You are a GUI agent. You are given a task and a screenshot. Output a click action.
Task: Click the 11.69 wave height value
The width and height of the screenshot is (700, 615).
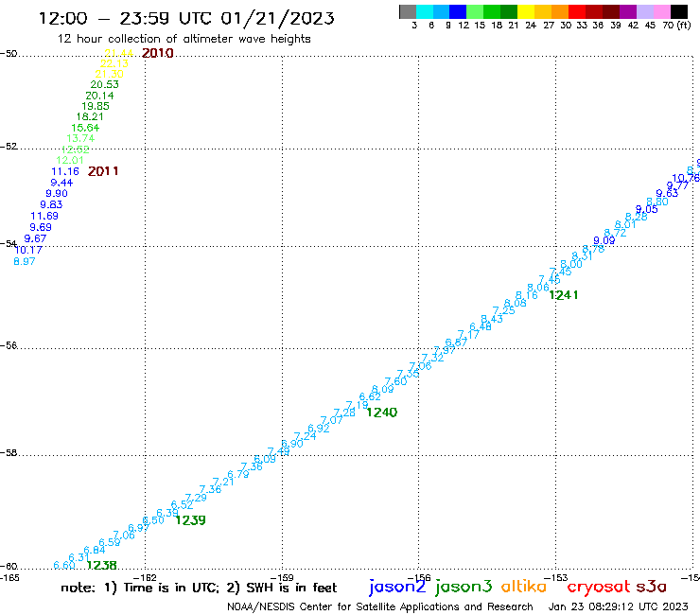(x=44, y=216)
